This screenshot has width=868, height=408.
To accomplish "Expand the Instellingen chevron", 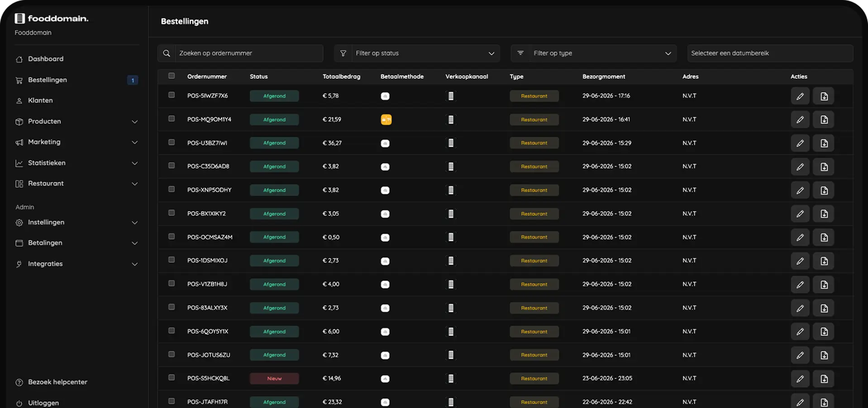I will coord(134,223).
